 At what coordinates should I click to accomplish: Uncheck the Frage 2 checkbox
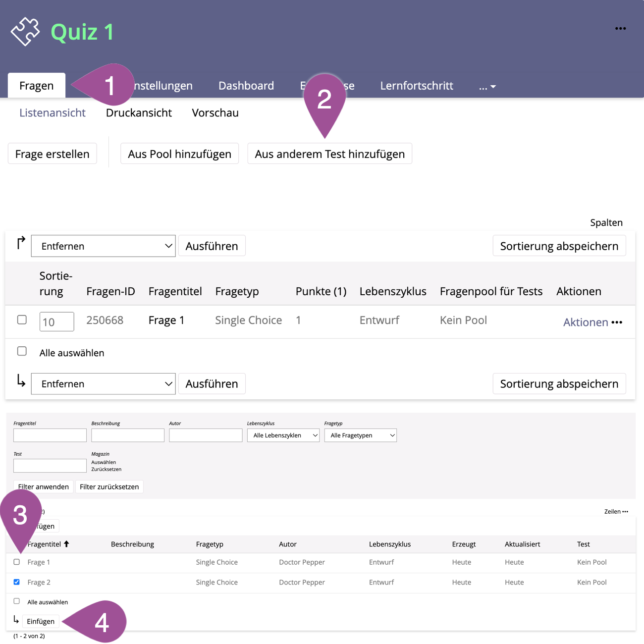[17, 582]
